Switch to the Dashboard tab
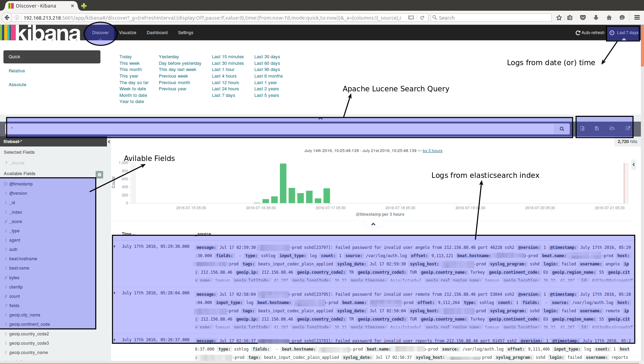644x364 pixels. [157, 33]
